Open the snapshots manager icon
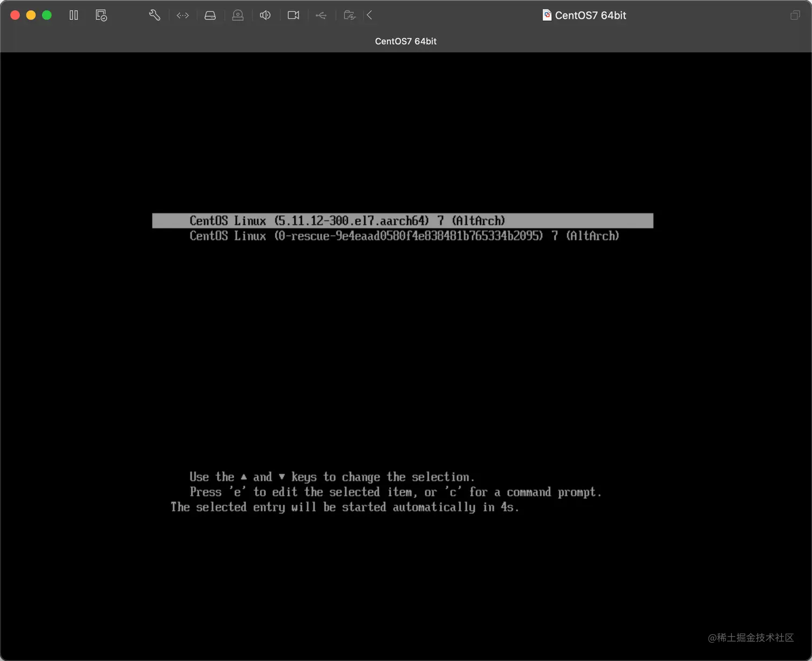Screen dimensions: 812x661 pos(101,15)
